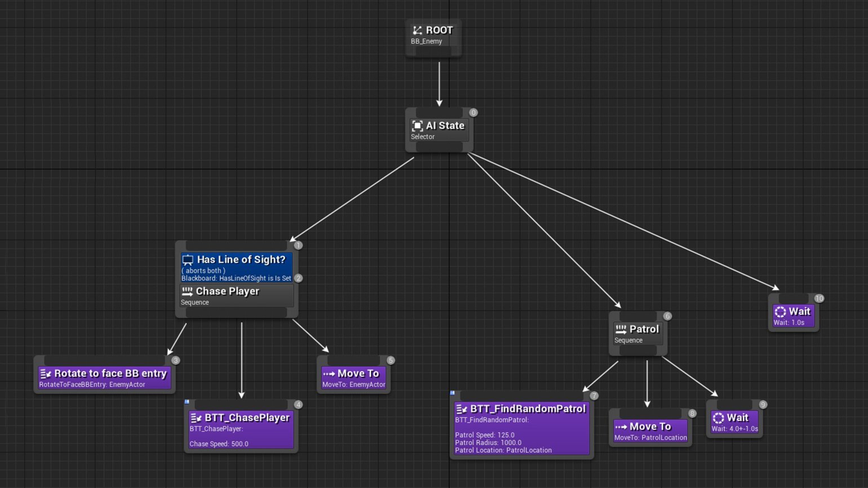Click Patrol Location: PatrolLocation value
This screenshot has height=488, width=868.
pyautogui.click(x=503, y=450)
